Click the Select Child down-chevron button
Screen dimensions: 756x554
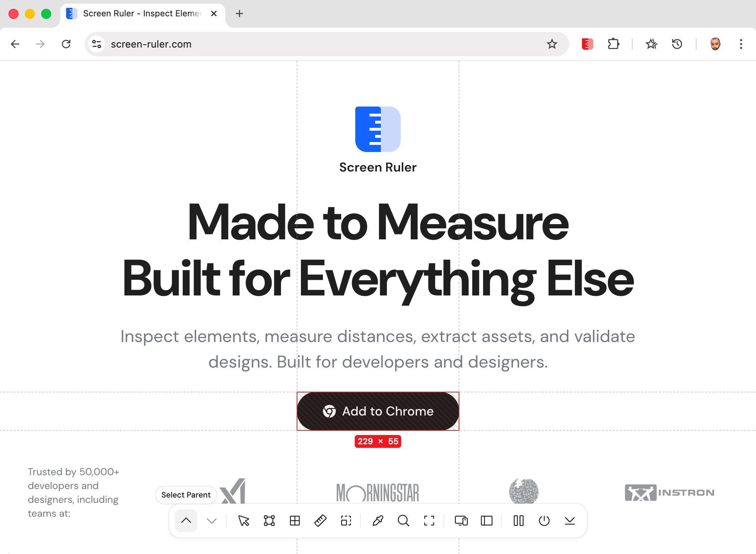pyautogui.click(x=212, y=521)
